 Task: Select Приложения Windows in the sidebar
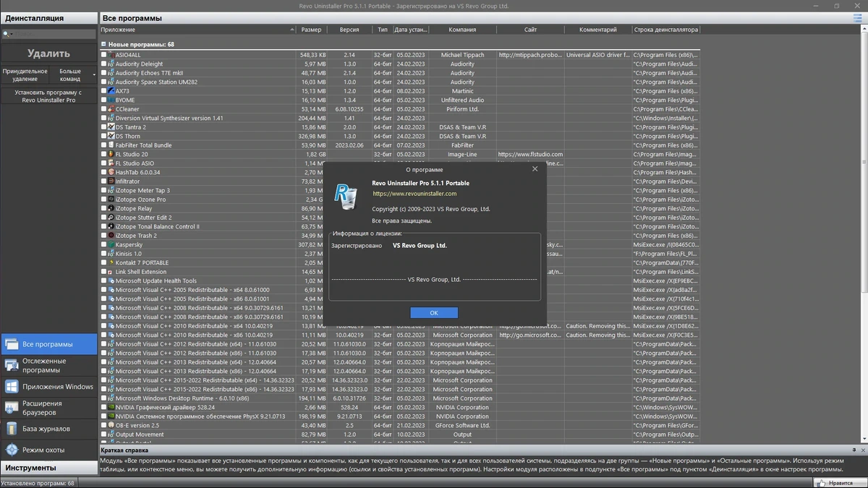48,387
